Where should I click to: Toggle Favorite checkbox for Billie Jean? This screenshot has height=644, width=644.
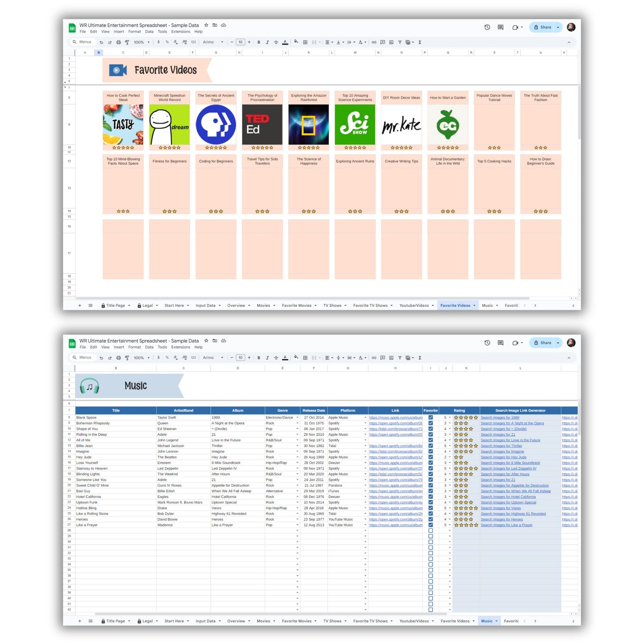[431, 446]
